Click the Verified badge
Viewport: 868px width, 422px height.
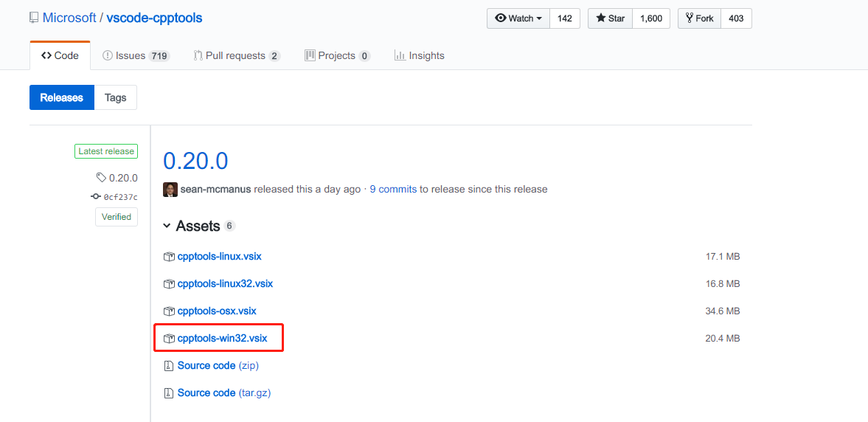pyautogui.click(x=117, y=217)
